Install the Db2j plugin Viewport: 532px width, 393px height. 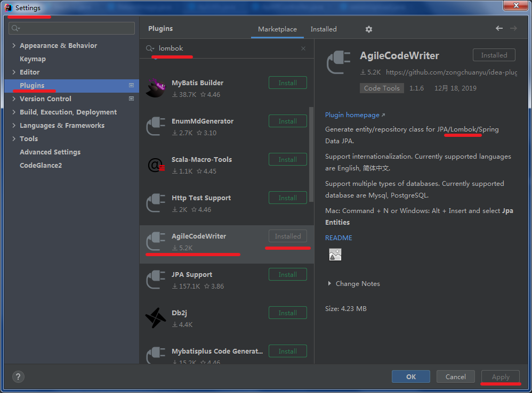coord(288,313)
